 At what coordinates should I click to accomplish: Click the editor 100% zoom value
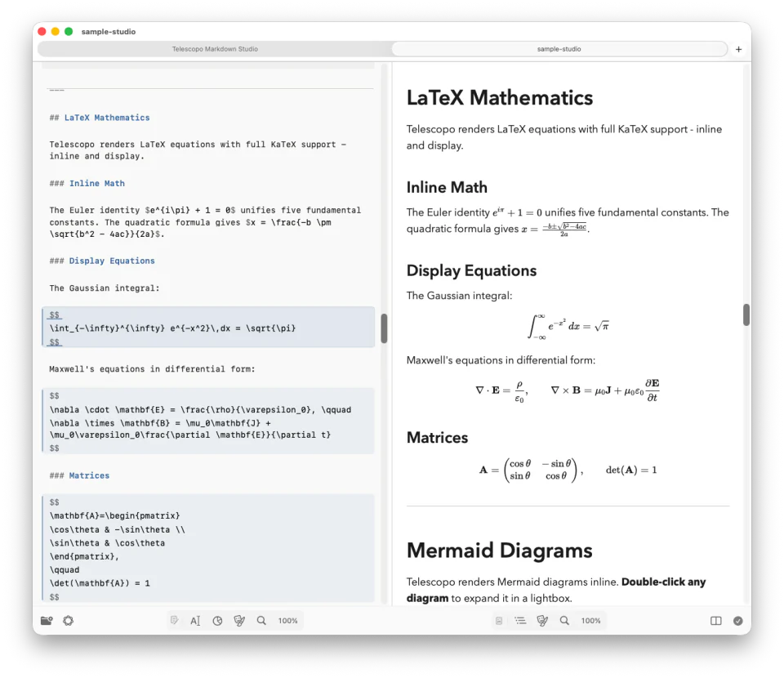(288, 621)
